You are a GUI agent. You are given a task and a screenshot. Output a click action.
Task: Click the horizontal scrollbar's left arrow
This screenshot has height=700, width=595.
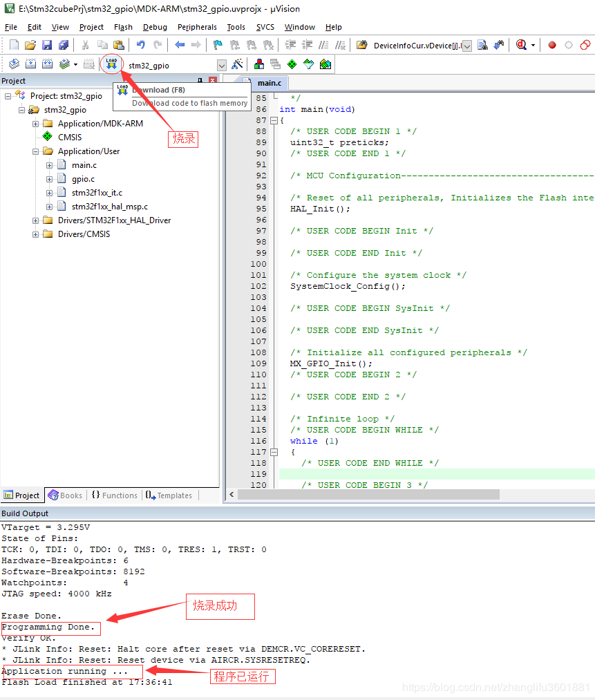coord(232,494)
